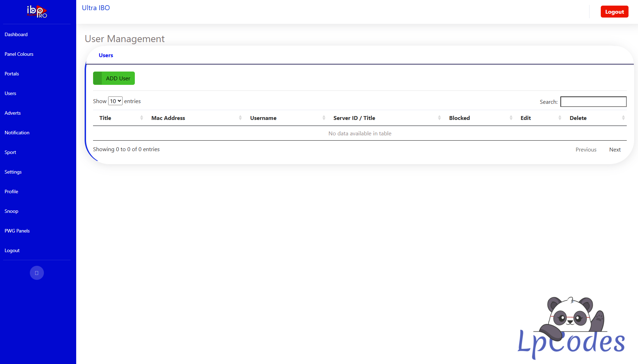Screen dimensions: 638x364
Task: Focus the Search input field
Action: [593, 102]
